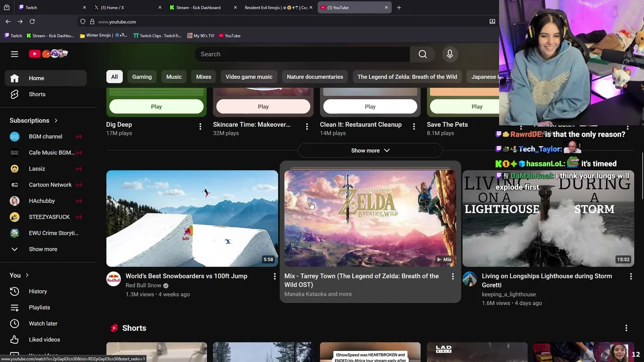The width and height of the screenshot is (644, 362).
Task: Open Winter Emojis bookmark
Action: [104, 36]
